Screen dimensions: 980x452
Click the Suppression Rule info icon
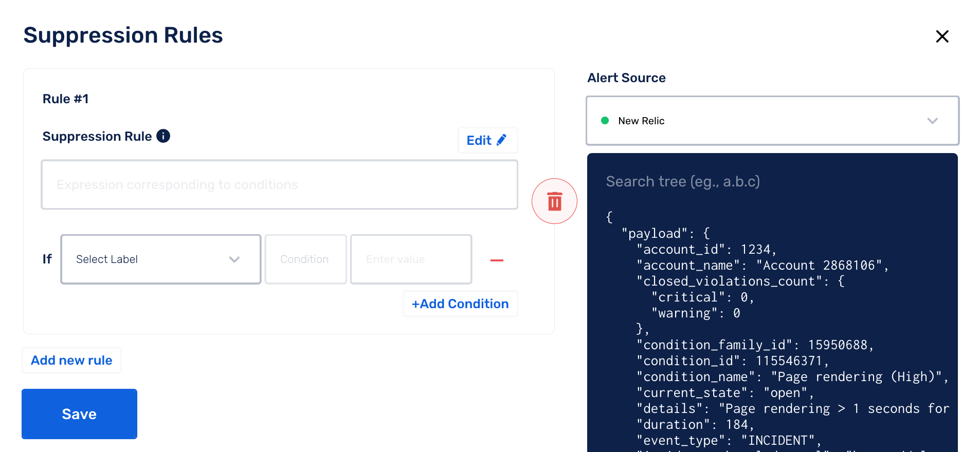[x=163, y=136]
